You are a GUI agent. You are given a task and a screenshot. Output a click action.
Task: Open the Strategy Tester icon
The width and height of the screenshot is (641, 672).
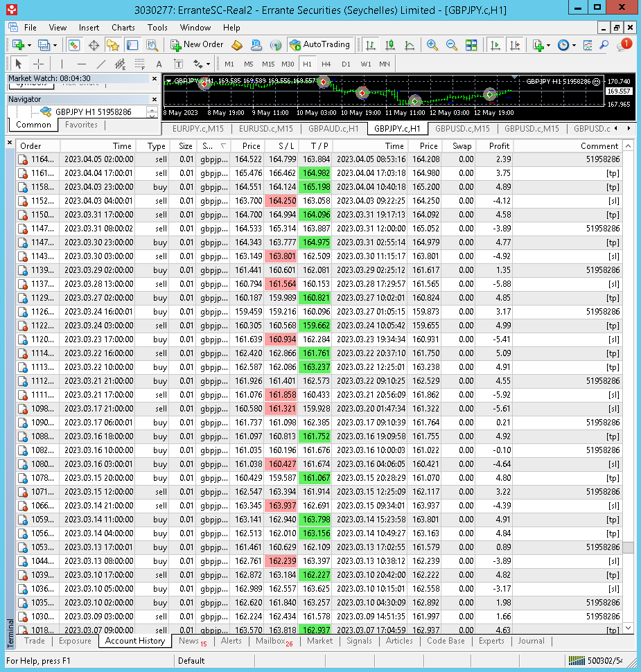(152, 44)
